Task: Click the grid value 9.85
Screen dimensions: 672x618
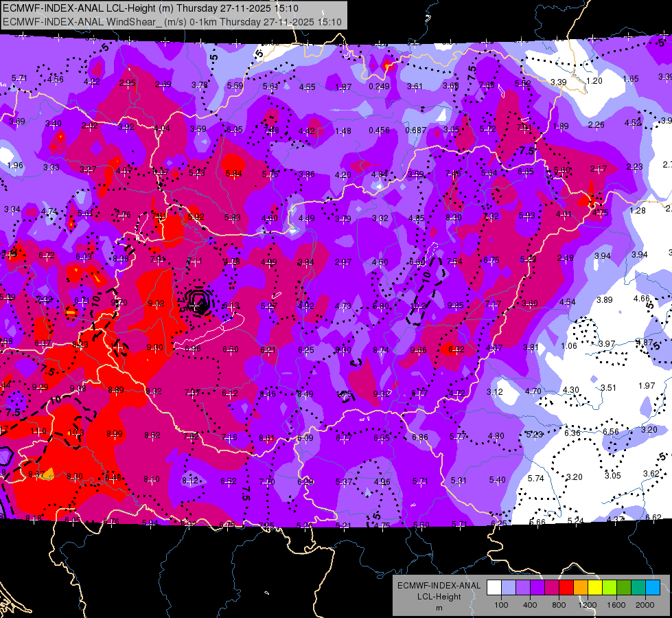Action: [456, 306]
